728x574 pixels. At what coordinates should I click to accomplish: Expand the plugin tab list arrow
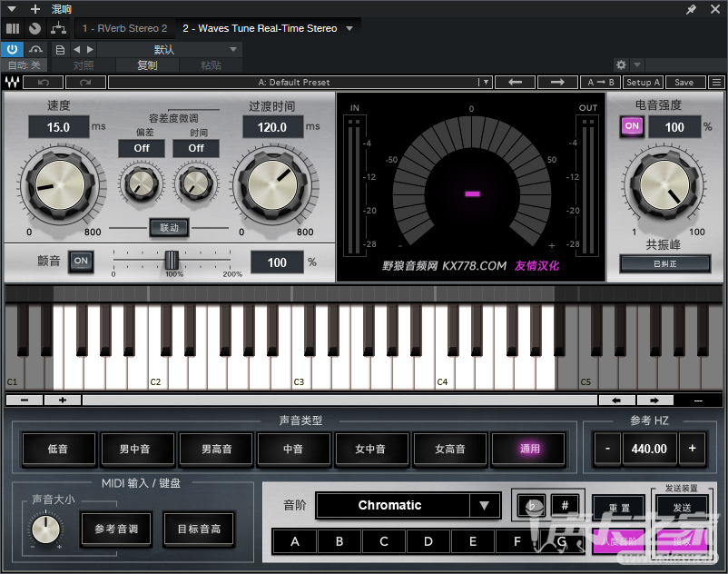tap(349, 28)
